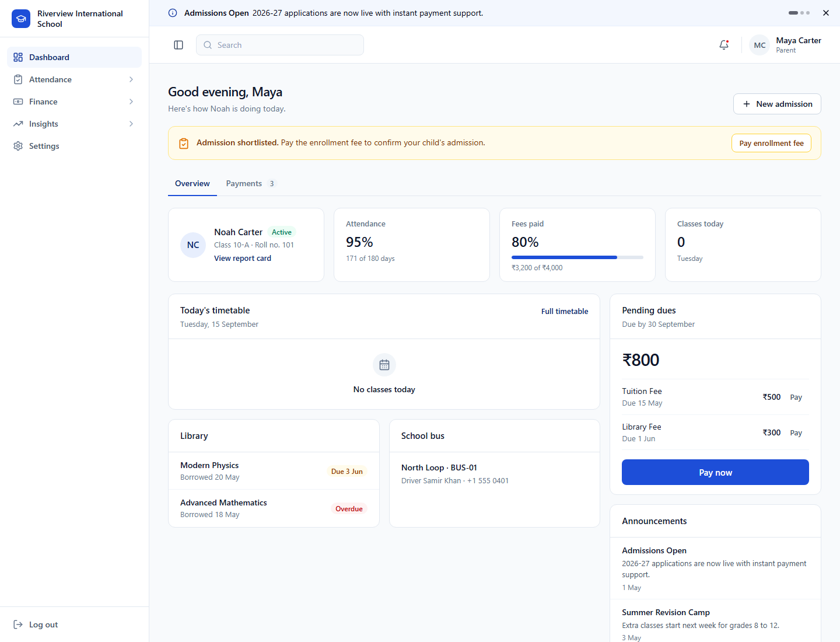The height and width of the screenshot is (642, 840).
Task: Click the MC user avatar
Action: [759, 45]
